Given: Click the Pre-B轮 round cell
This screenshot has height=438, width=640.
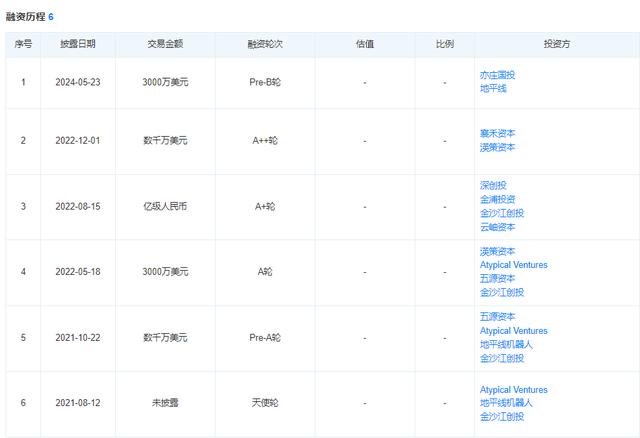Looking at the screenshot, I should [265, 82].
